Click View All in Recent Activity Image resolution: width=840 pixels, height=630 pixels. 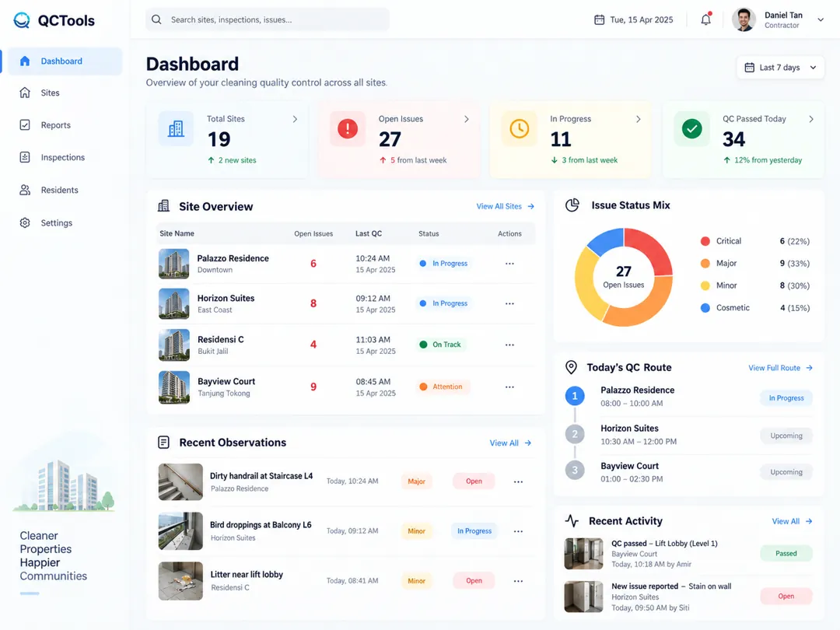pyautogui.click(x=793, y=521)
